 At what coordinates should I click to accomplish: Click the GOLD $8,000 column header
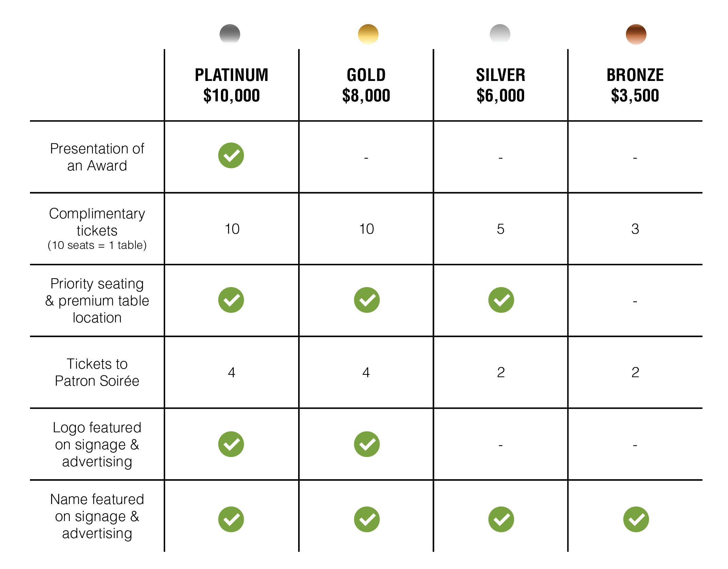tap(366, 85)
